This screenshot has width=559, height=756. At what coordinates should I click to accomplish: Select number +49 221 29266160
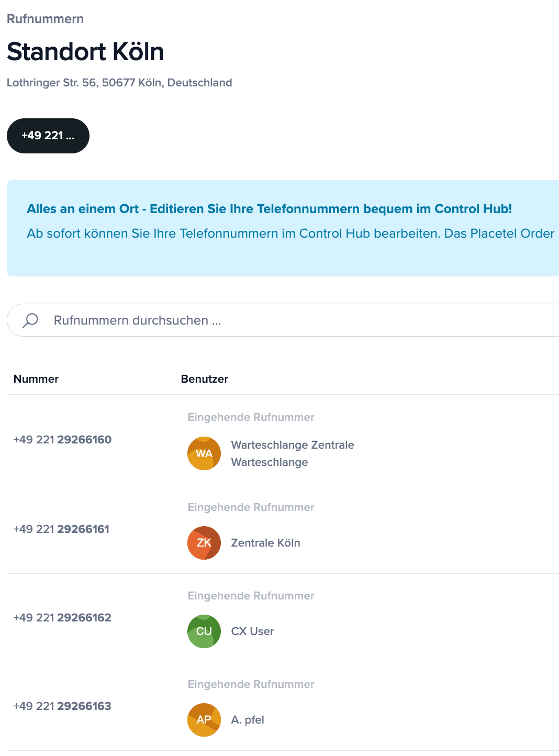click(x=62, y=440)
